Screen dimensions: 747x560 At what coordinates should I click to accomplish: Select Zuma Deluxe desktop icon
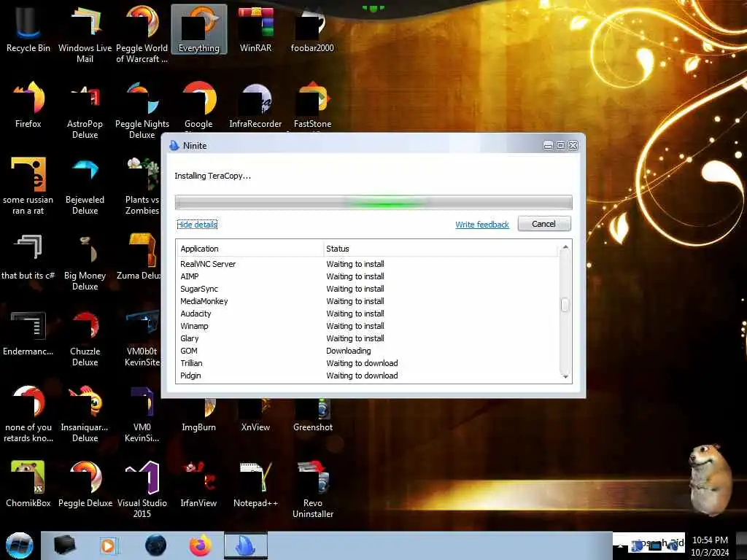pos(139,257)
